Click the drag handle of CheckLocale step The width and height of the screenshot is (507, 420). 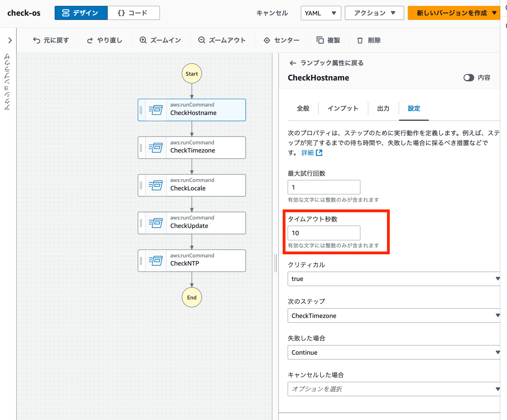click(141, 185)
